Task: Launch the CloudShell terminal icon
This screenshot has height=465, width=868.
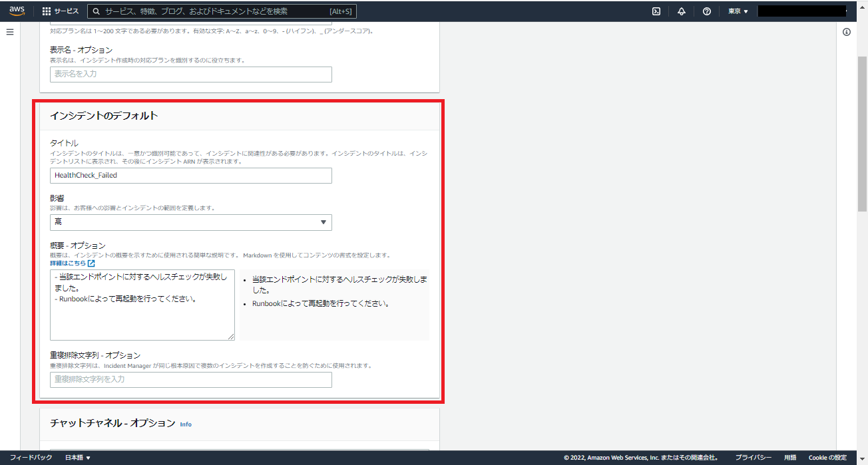Action: point(656,11)
